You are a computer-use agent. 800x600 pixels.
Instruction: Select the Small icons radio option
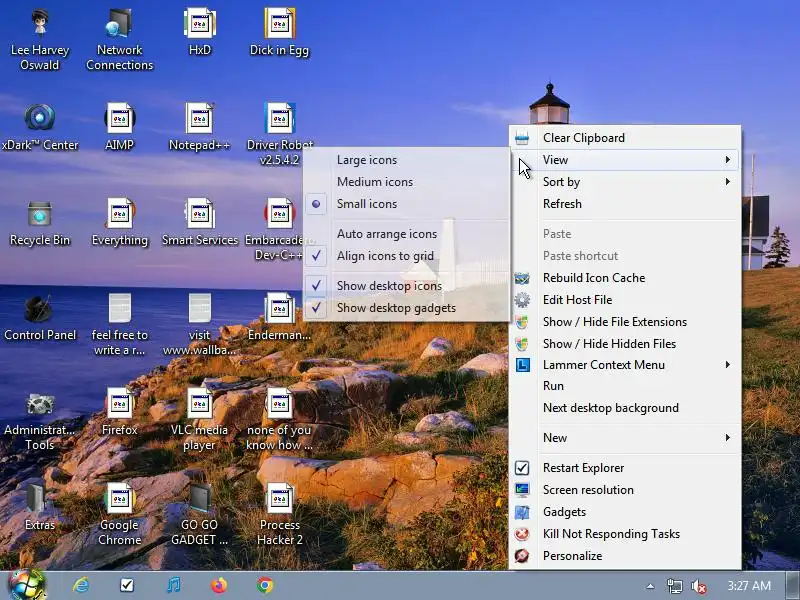pyautogui.click(x=407, y=204)
